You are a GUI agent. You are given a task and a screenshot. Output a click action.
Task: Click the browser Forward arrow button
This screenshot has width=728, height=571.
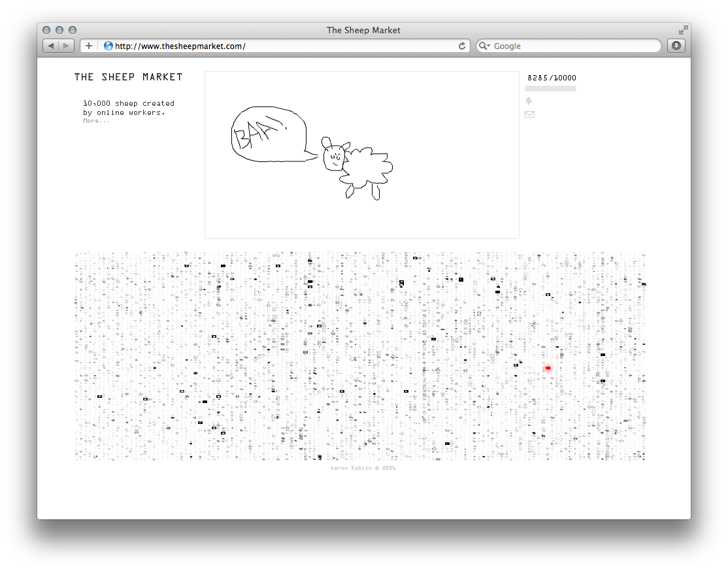click(67, 46)
